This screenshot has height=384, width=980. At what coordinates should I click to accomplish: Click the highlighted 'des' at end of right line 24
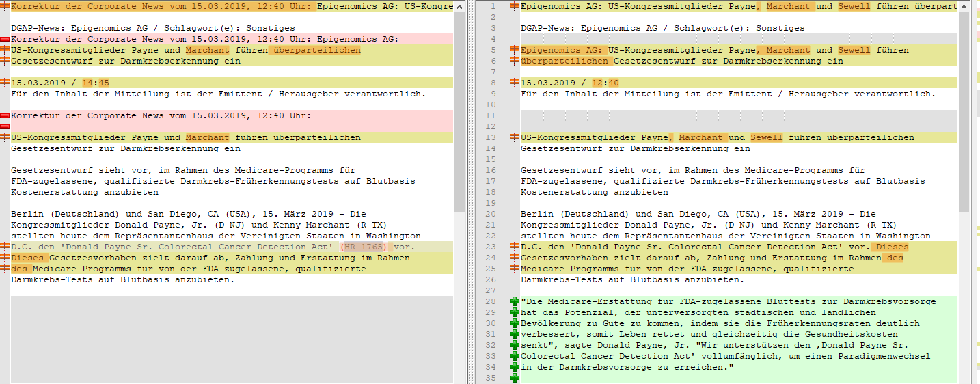(895, 258)
